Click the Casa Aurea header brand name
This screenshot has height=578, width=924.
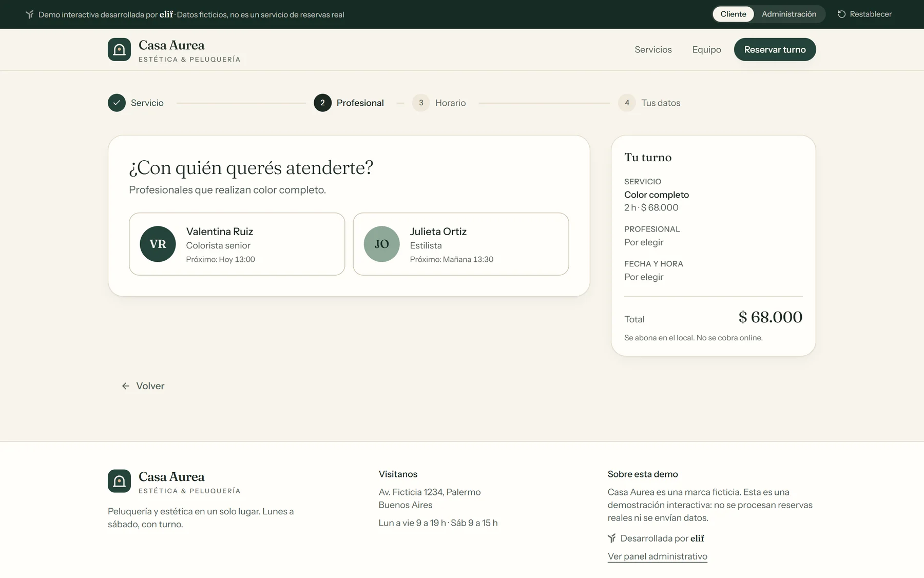(x=171, y=45)
